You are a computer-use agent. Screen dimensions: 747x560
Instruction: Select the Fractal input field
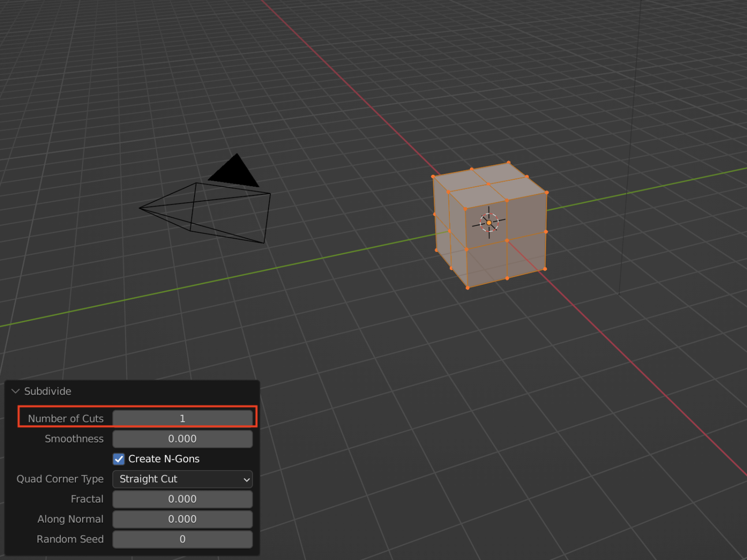click(182, 499)
